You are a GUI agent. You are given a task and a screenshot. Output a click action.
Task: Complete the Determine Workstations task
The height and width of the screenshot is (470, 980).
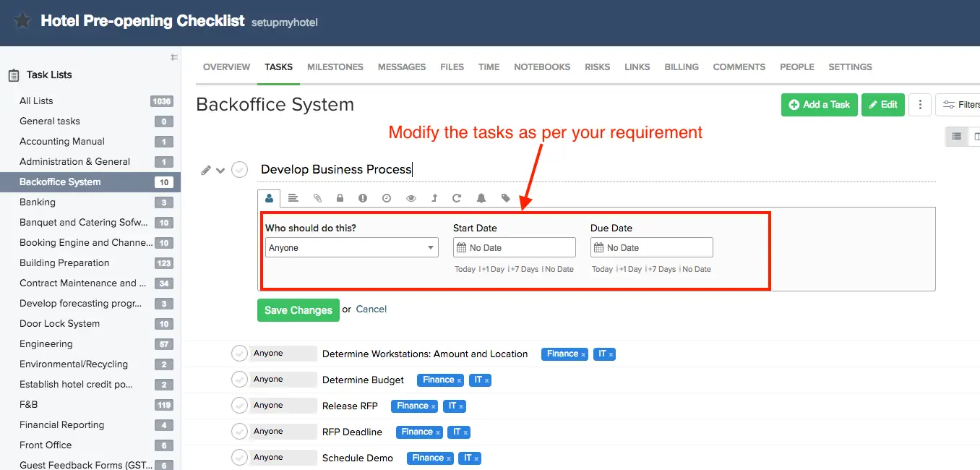pos(239,354)
